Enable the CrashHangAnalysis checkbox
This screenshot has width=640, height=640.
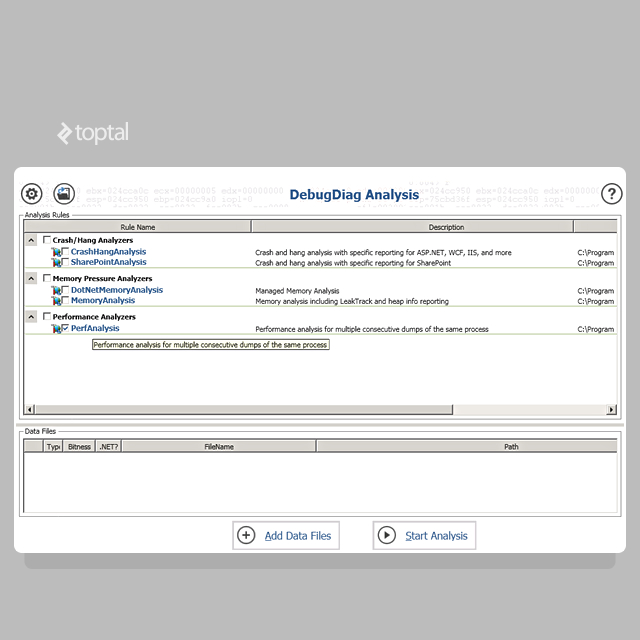coord(65,251)
